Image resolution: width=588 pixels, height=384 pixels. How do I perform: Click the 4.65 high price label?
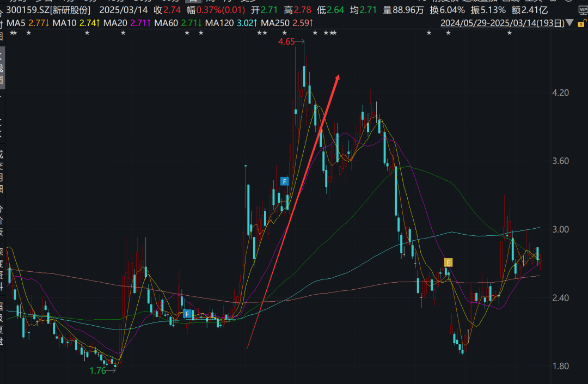pyautogui.click(x=286, y=41)
